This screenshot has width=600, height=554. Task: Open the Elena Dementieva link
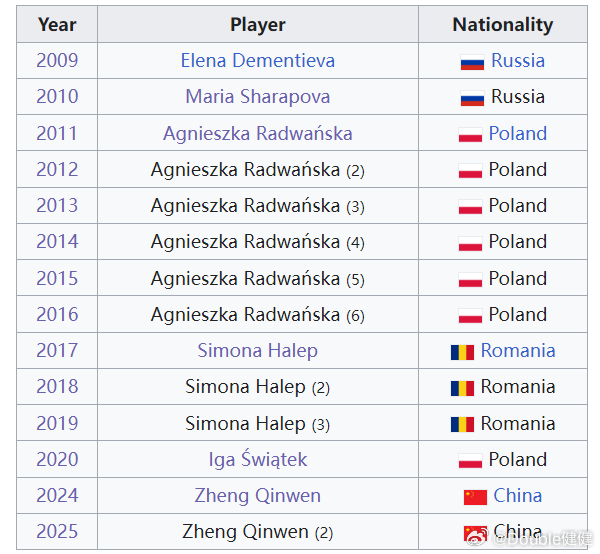258,60
